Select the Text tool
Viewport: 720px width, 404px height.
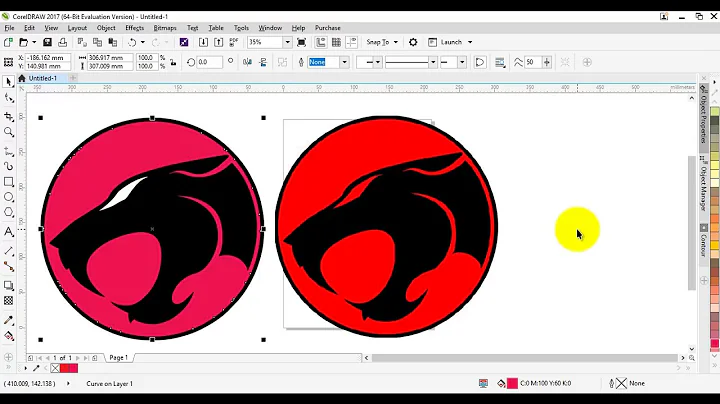point(8,231)
